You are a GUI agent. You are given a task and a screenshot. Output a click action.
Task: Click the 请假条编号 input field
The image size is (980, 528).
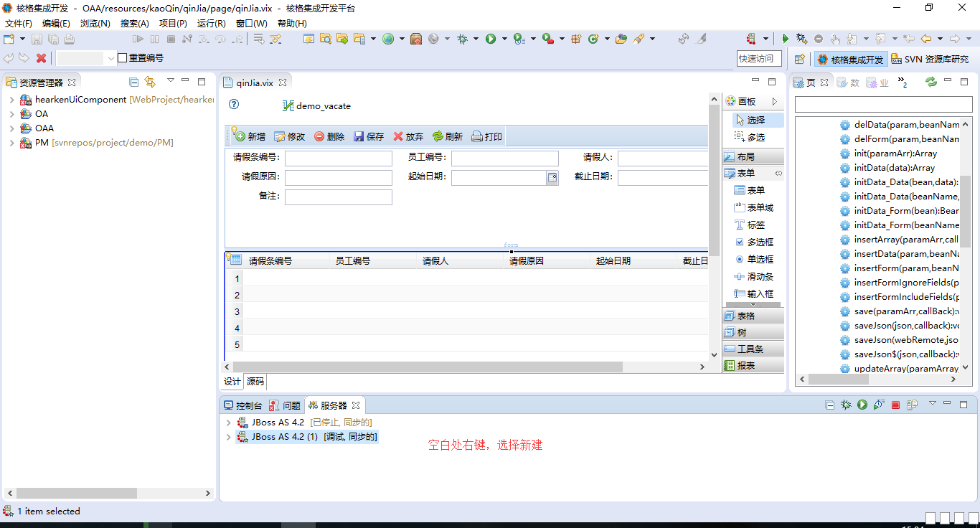coord(339,159)
